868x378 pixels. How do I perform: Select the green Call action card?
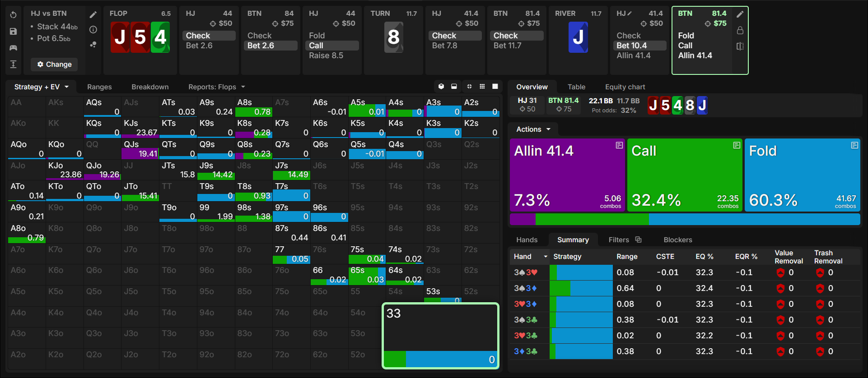click(685, 175)
